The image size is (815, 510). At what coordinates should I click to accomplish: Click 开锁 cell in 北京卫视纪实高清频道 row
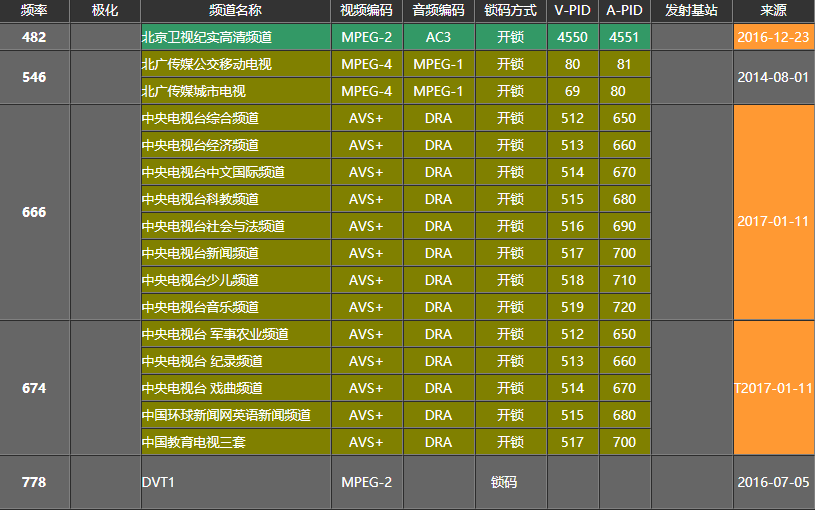pyautogui.click(x=510, y=37)
